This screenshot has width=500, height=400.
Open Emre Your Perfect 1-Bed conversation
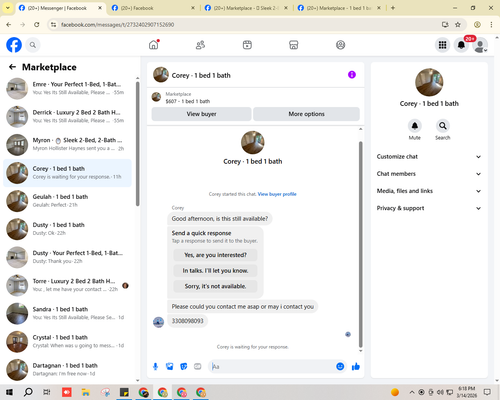[x=67, y=89]
